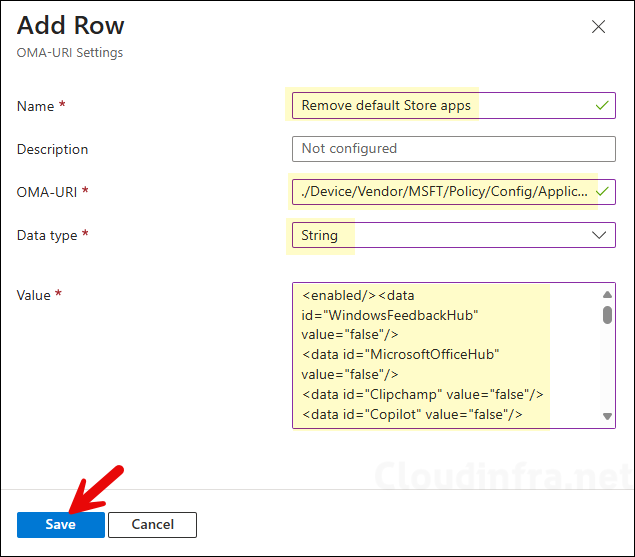Click the OMA-URI validation checkmark icon

602,191
